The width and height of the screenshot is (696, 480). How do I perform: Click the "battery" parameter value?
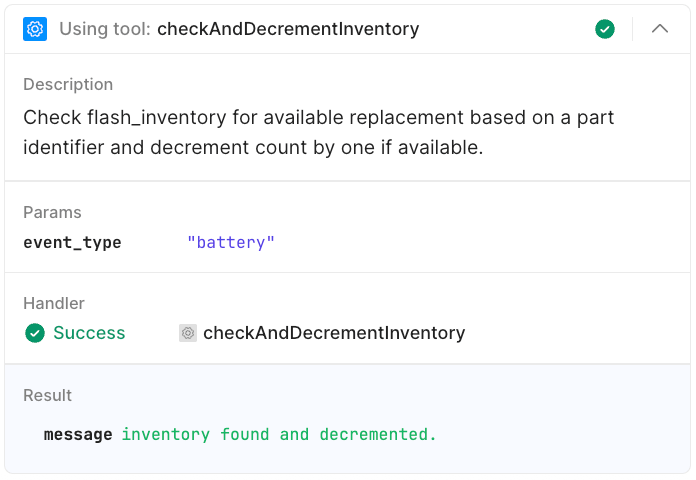coord(231,243)
